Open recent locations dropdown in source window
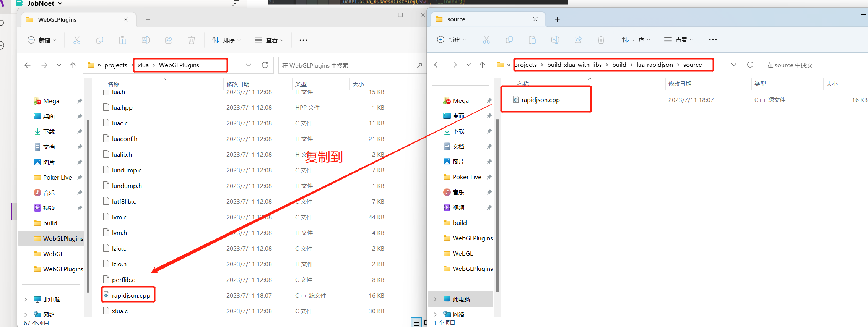The image size is (868, 327). point(468,65)
